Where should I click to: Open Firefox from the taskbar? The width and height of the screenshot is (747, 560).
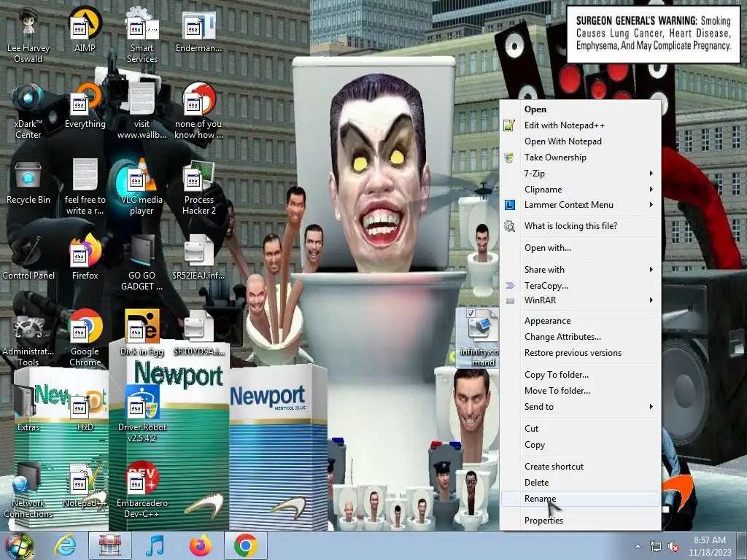click(x=201, y=545)
